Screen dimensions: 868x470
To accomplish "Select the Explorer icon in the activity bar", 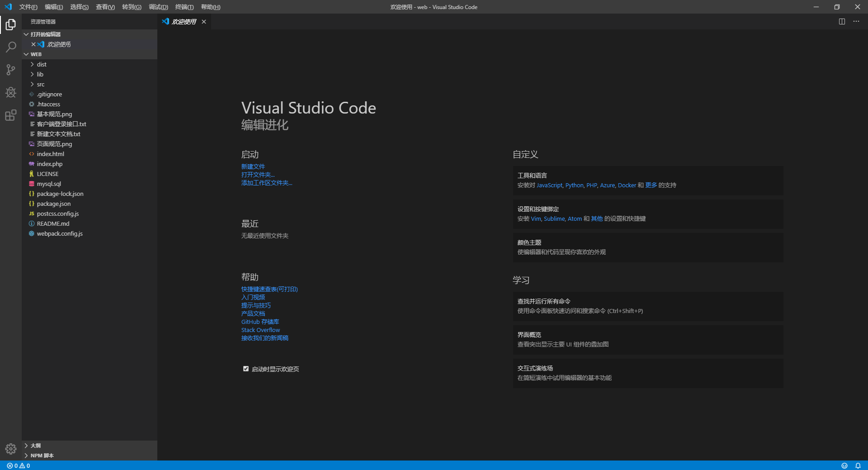I will pos(10,24).
